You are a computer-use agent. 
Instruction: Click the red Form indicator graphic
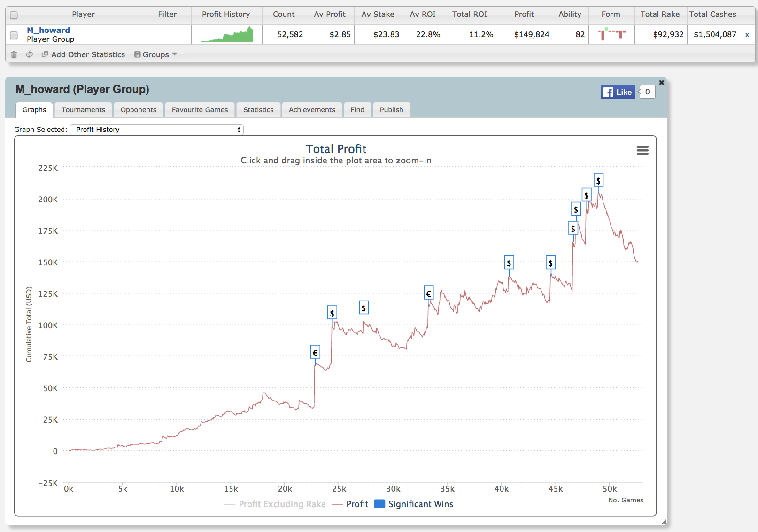pos(611,34)
